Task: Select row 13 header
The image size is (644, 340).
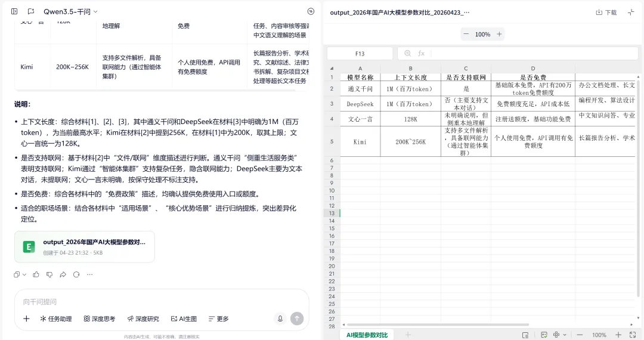Action: point(332,213)
